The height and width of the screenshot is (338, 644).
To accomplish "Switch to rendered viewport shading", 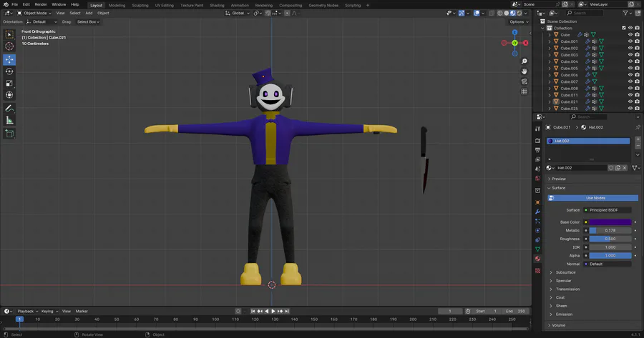I will click(x=519, y=13).
